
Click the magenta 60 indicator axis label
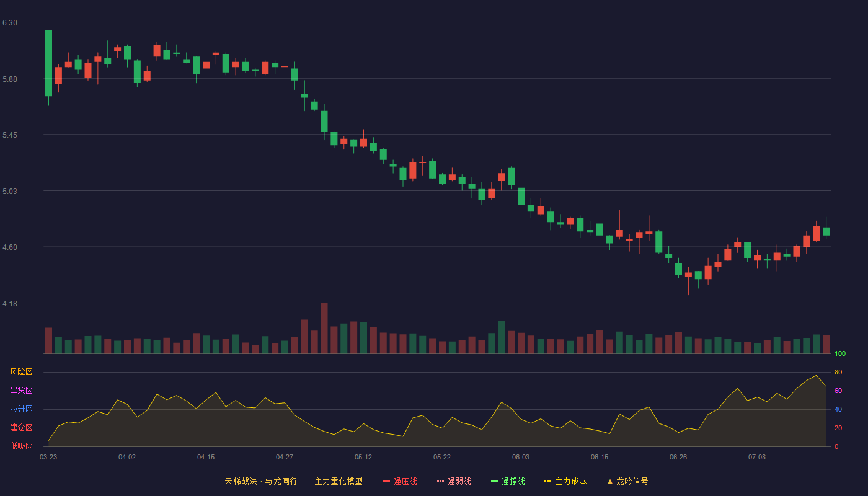838,391
